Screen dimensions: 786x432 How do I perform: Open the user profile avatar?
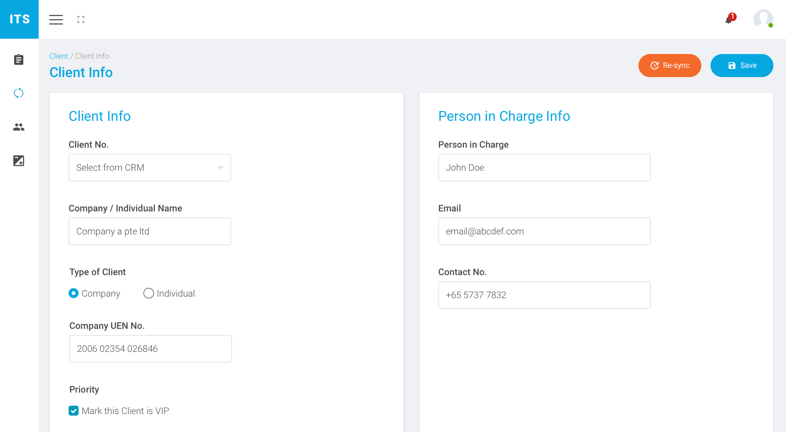(763, 19)
